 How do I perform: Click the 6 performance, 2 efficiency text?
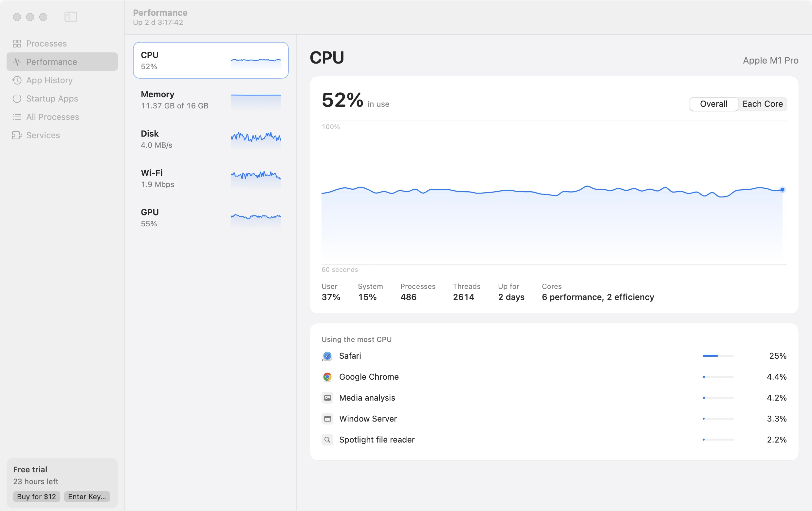pyautogui.click(x=598, y=297)
